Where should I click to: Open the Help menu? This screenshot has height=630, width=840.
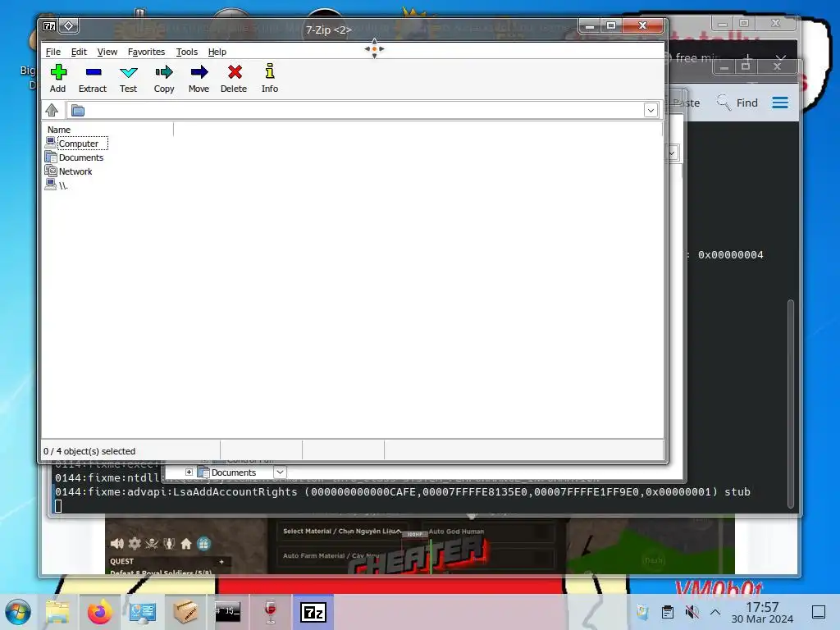pos(217,52)
